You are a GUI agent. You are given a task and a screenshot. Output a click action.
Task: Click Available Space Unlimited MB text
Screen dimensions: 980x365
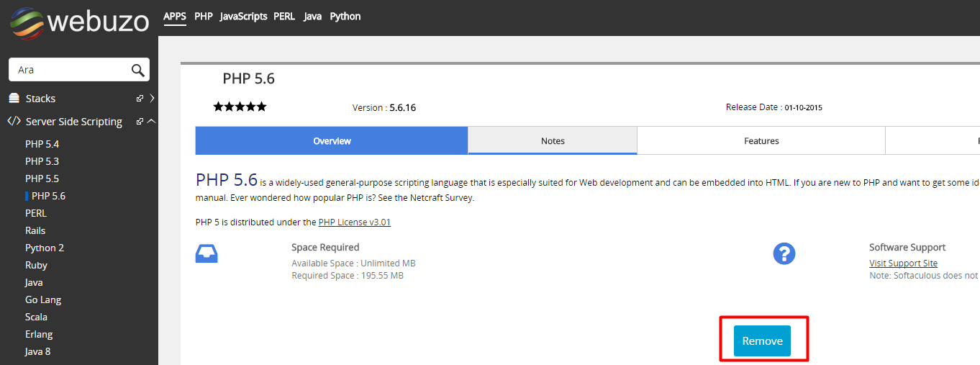point(353,263)
